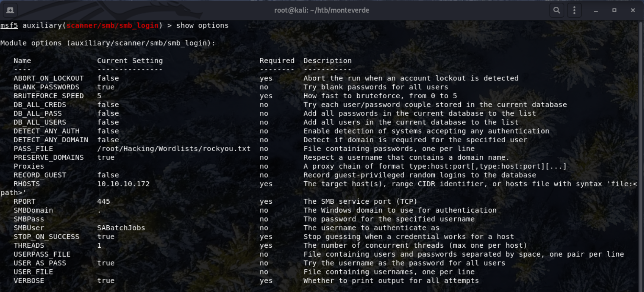Click the Name column header
644x292 pixels.
pos(22,60)
